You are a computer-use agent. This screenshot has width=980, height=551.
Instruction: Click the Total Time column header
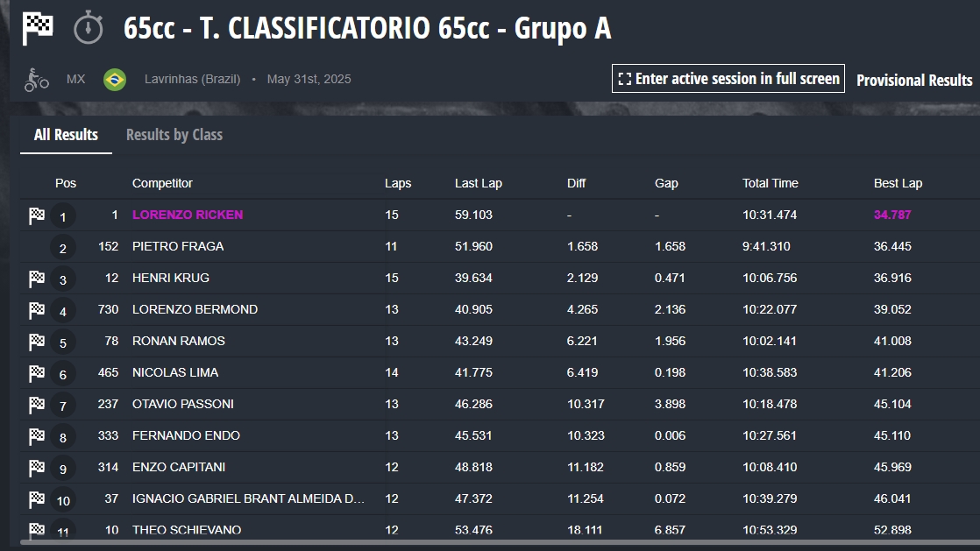pos(770,183)
